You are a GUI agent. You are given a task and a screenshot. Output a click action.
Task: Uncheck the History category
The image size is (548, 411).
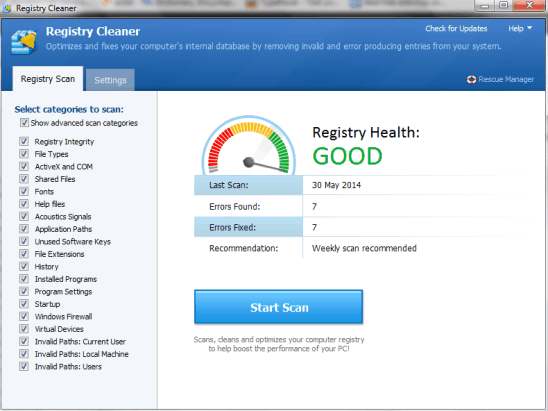(x=24, y=266)
